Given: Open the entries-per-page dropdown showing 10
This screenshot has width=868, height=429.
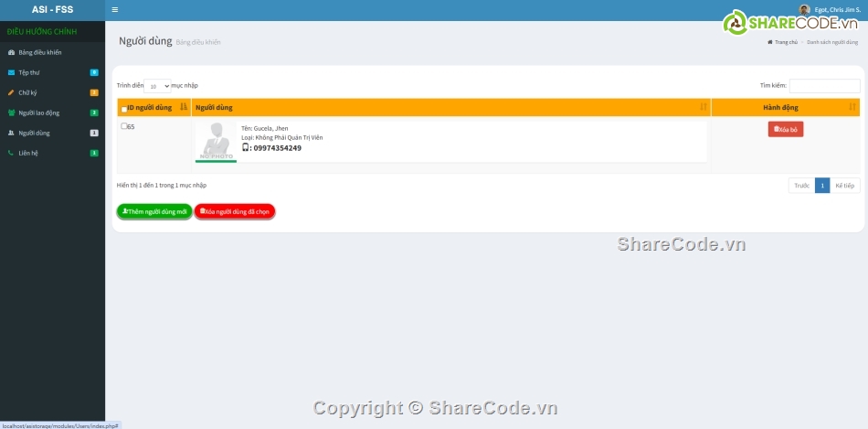Looking at the screenshot, I should point(157,86).
